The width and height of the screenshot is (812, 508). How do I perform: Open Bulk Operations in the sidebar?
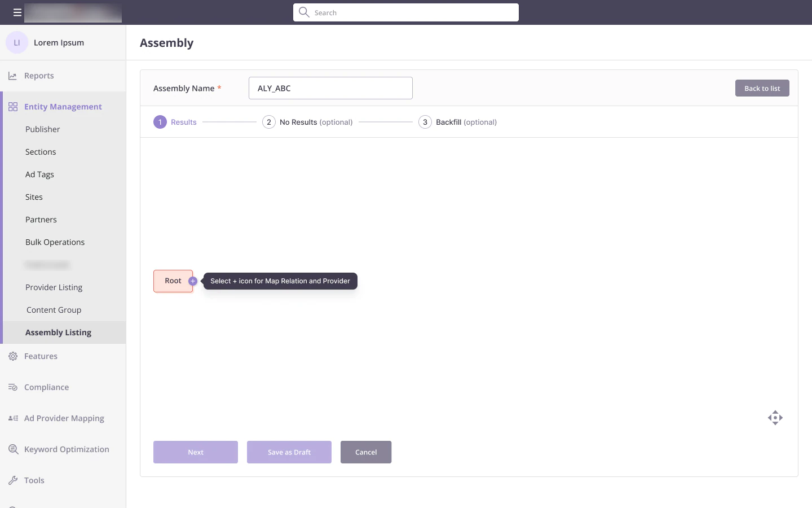point(55,242)
